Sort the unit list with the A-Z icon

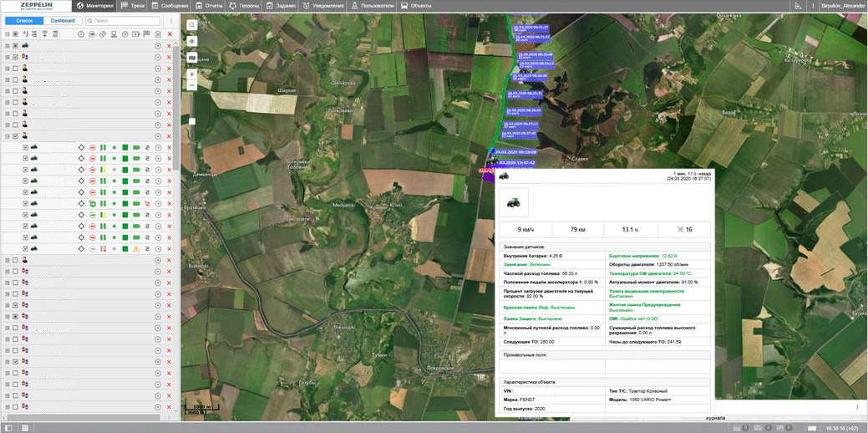click(25, 34)
